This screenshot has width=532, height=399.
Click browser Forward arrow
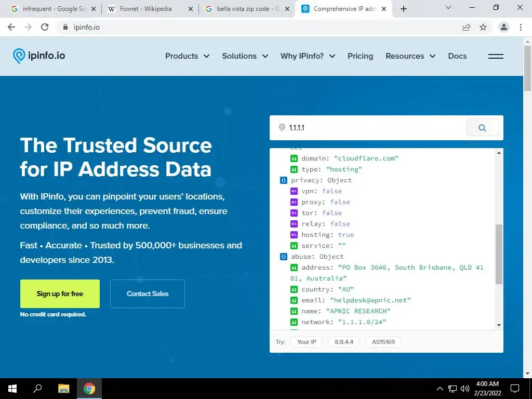click(28, 27)
